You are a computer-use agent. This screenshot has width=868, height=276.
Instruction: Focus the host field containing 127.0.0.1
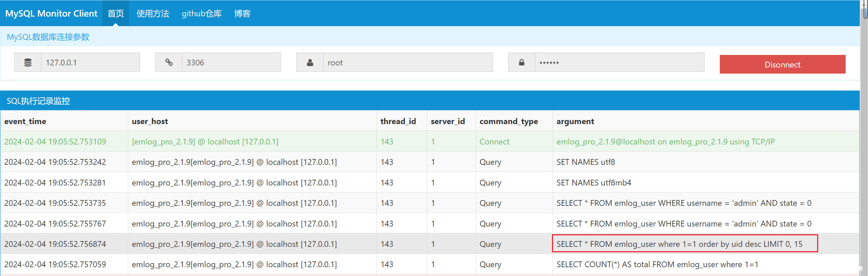[90, 62]
